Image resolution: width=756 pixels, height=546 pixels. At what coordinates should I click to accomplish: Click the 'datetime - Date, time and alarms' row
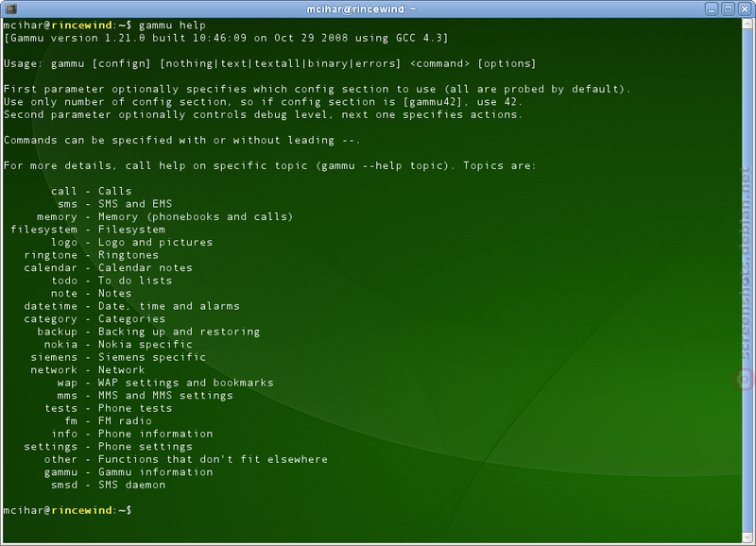pos(131,306)
